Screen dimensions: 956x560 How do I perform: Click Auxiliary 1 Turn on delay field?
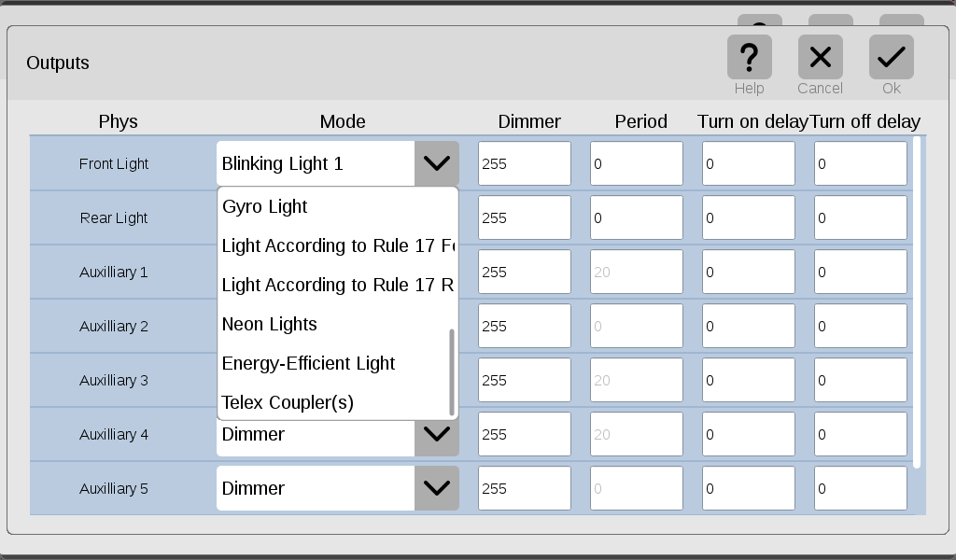tap(749, 272)
